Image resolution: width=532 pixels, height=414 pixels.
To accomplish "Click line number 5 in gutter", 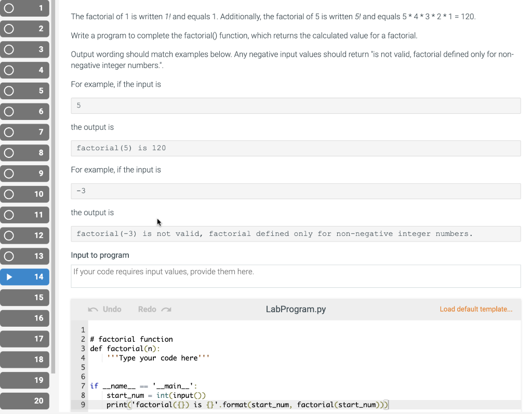I will (83, 368).
